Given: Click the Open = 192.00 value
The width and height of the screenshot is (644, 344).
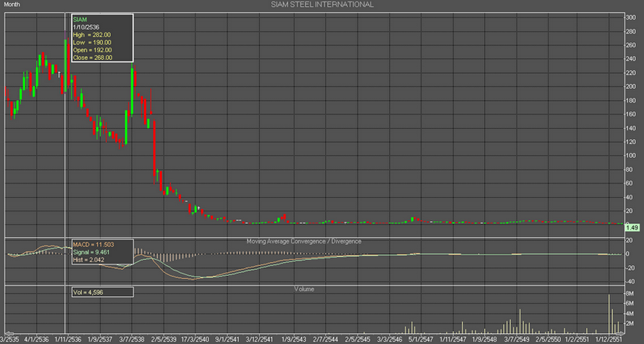Looking at the screenshot, I should click(x=93, y=50).
